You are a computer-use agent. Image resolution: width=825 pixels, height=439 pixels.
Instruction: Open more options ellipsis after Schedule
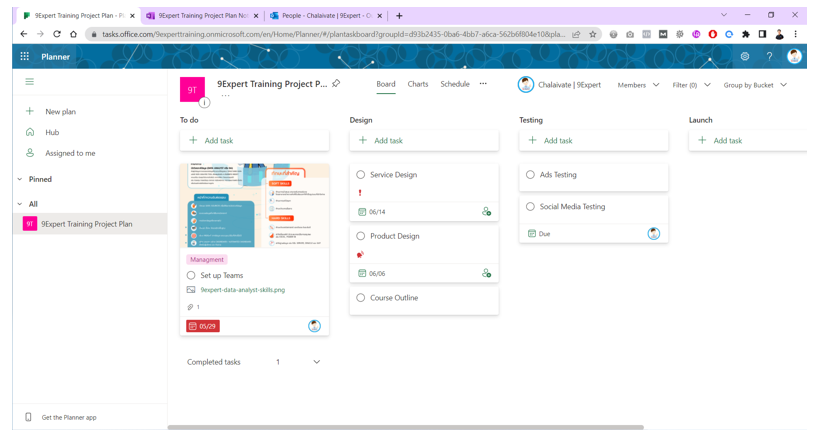(483, 84)
